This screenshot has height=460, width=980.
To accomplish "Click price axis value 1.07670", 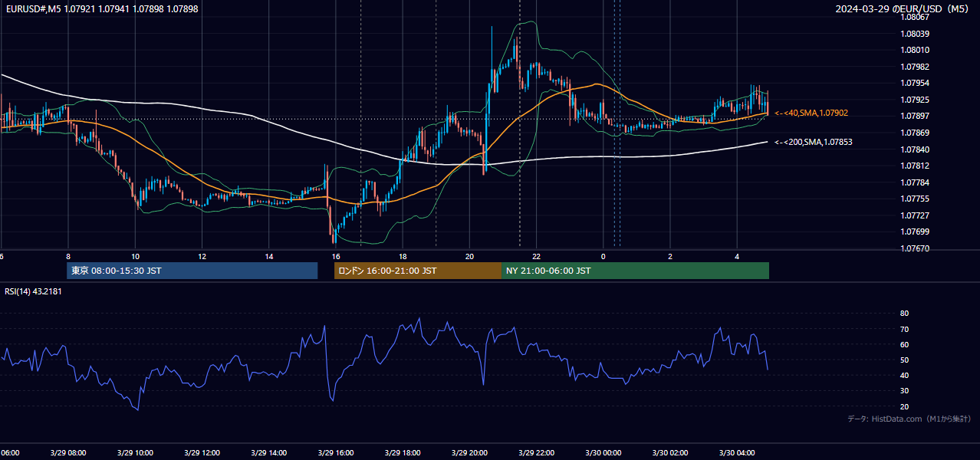I will point(916,248).
